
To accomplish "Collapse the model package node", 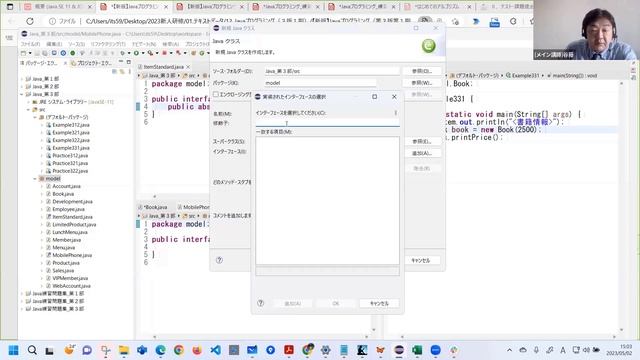I will click(x=35, y=179).
